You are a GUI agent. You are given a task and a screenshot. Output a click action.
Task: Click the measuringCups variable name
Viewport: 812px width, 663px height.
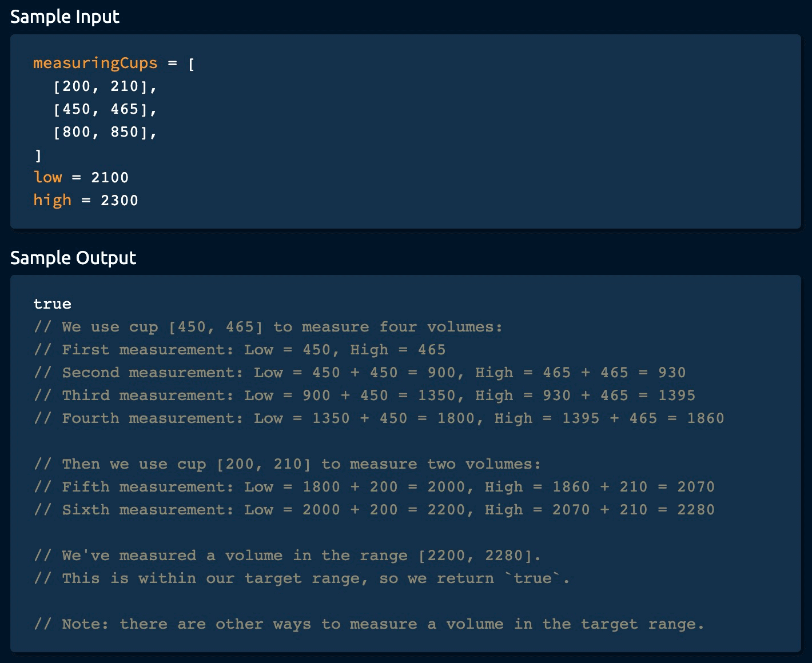[x=95, y=63]
